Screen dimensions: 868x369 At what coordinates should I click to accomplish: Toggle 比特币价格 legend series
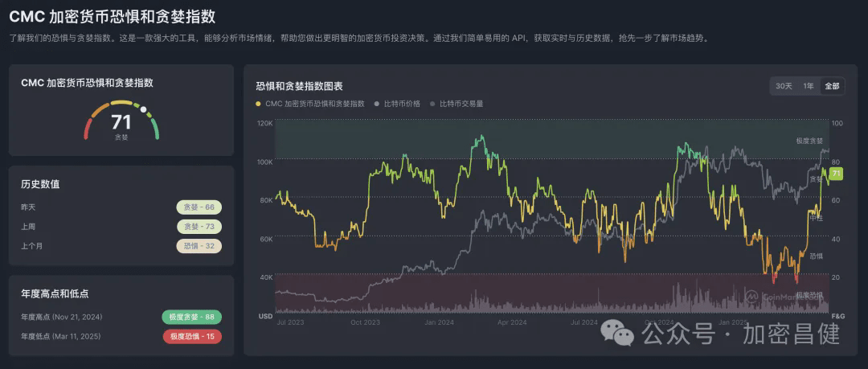[401, 104]
